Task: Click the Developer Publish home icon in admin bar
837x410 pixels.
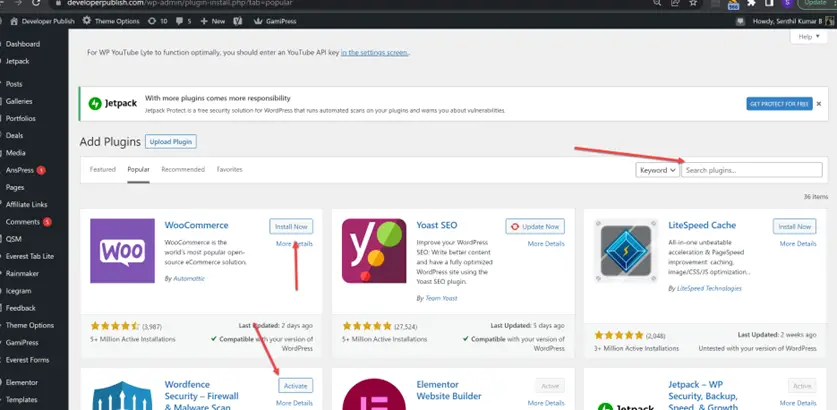Action: coord(14,21)
